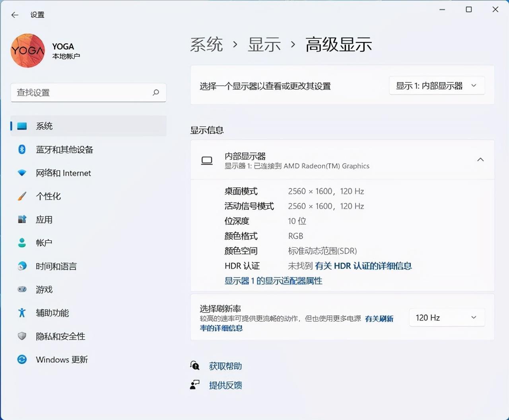
Task: Click the Bluetooth icon for 蓝牙和其他设备
Action: [x=22, y=149]
